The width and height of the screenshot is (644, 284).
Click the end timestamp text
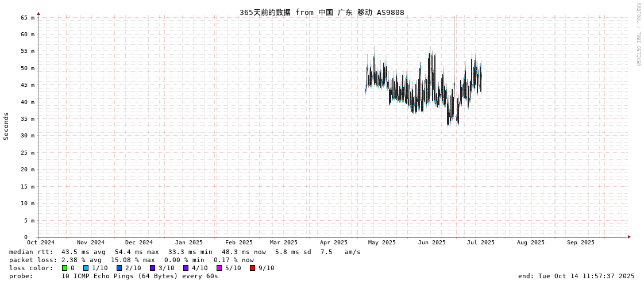click(576, 276)
